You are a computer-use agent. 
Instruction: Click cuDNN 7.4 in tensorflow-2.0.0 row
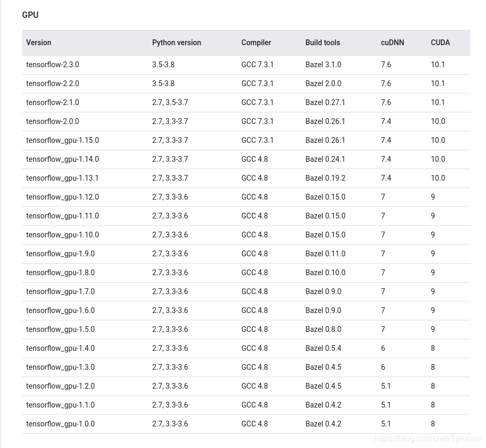386,121
